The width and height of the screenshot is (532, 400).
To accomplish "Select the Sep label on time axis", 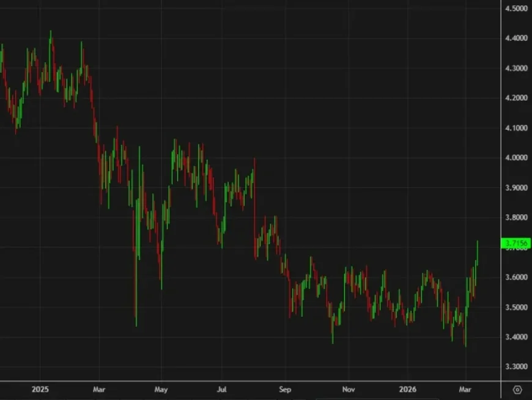I will coord(284,388).
